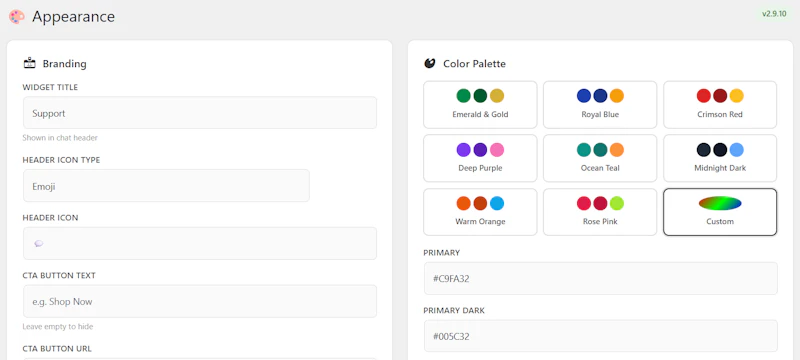Click the 'PRIMARY DARK' label
This screenshot has height=360, width=800.
coord(454,310)
